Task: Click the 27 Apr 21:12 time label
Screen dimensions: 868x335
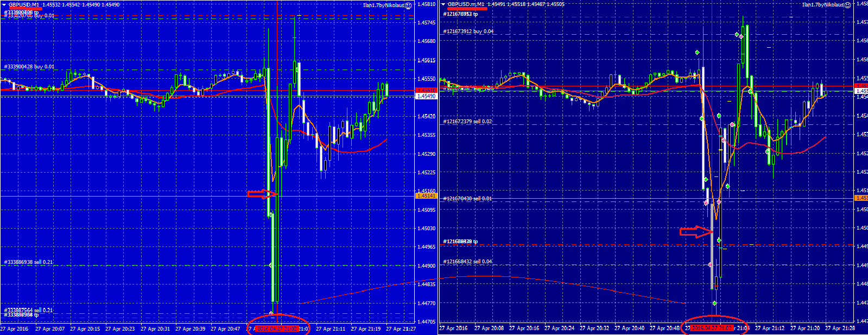Action: pyautogui.click(x=770, y=328)
